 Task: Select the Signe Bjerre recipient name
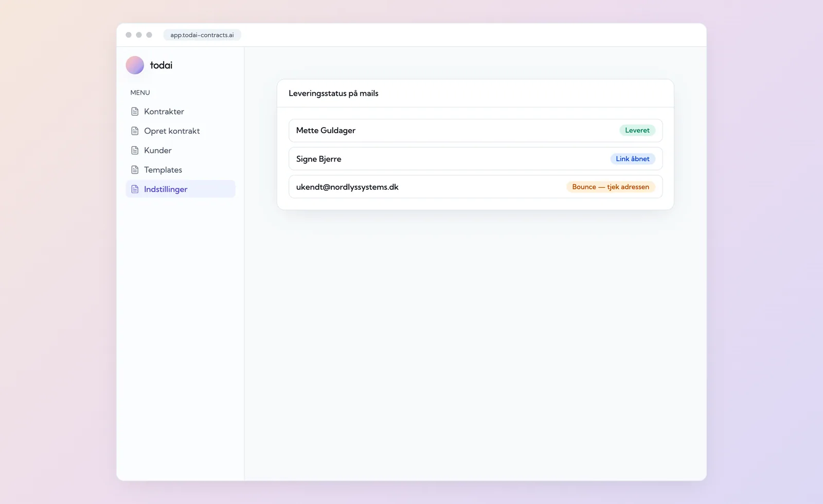tap(319, 159)
